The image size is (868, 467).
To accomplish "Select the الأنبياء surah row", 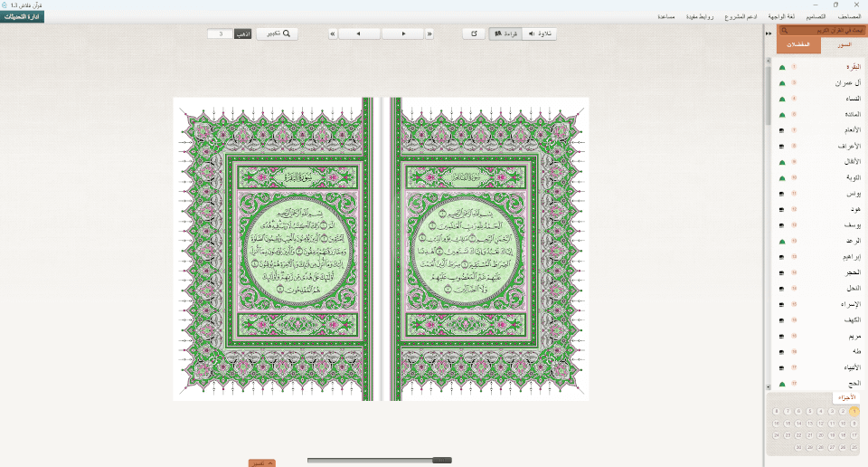I will click(x=817, y=367).
